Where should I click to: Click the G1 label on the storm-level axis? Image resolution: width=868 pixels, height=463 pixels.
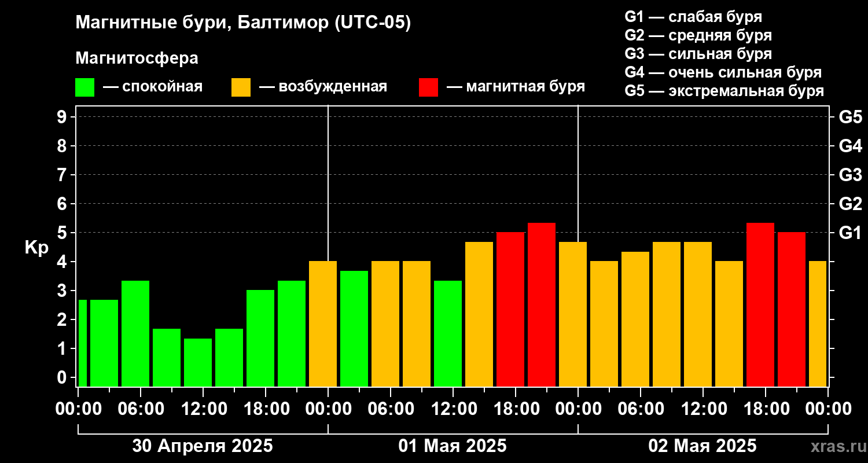(x=850, y=233)
